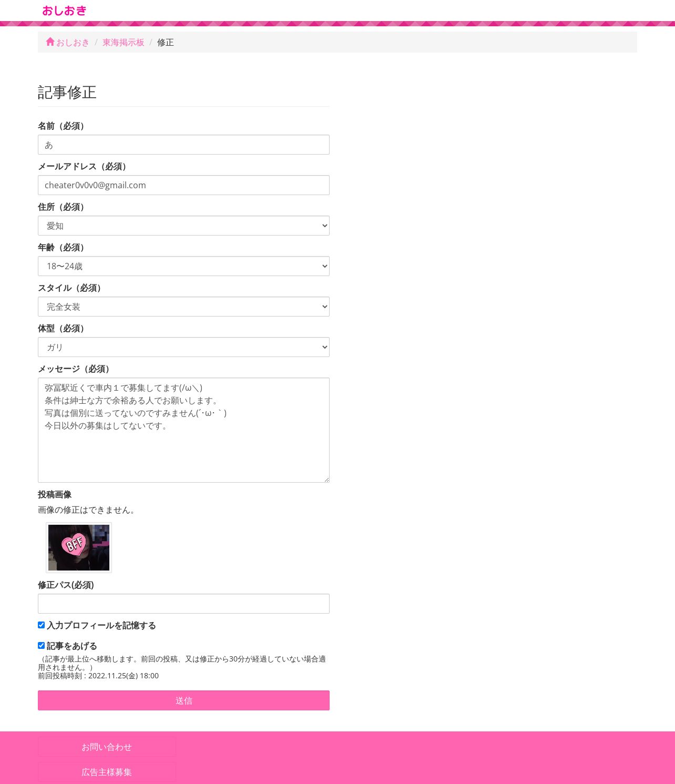The image size is (675, 784).
Task: Click the 修正 breadcrumb item
Action: [165, 43]
